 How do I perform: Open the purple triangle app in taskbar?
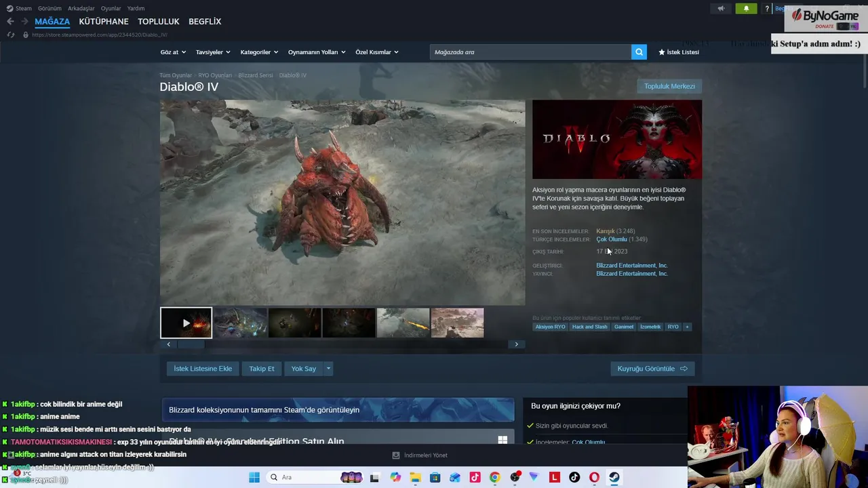[534, 477]
